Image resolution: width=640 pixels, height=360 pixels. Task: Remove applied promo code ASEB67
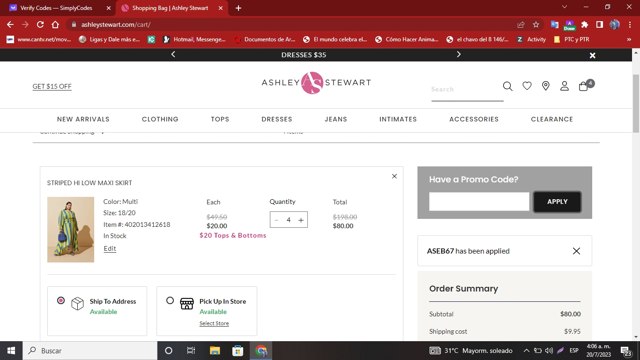pos(576,251)
